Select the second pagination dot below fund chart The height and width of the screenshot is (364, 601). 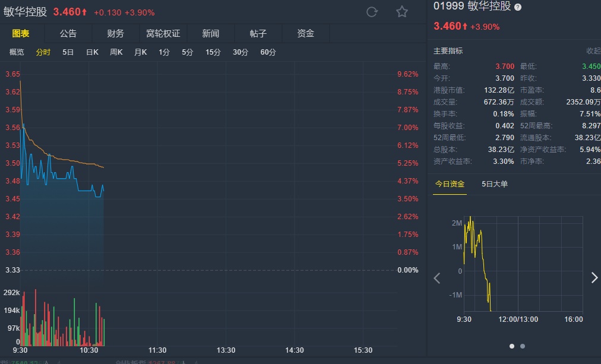523,346
